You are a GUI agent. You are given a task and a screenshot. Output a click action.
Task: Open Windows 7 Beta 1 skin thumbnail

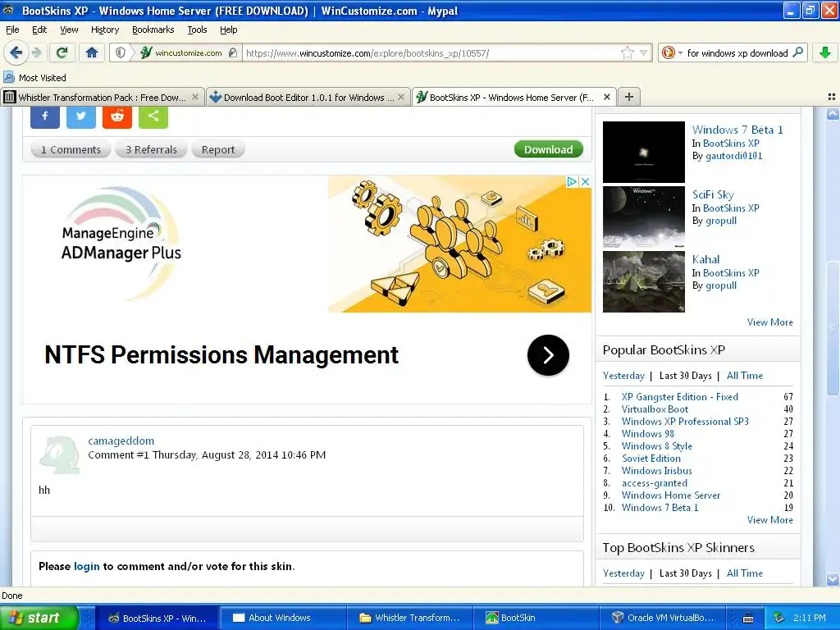tap(643, 152)
